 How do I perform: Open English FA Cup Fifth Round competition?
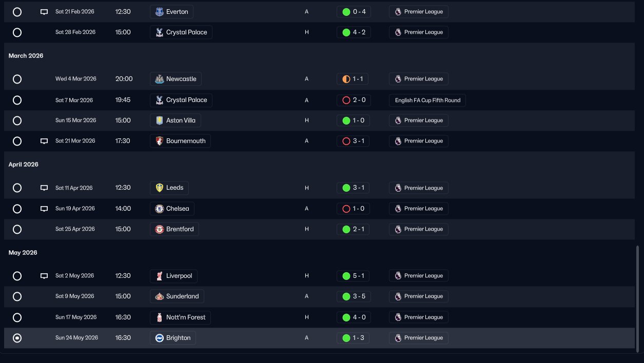(x=427, y=100)
